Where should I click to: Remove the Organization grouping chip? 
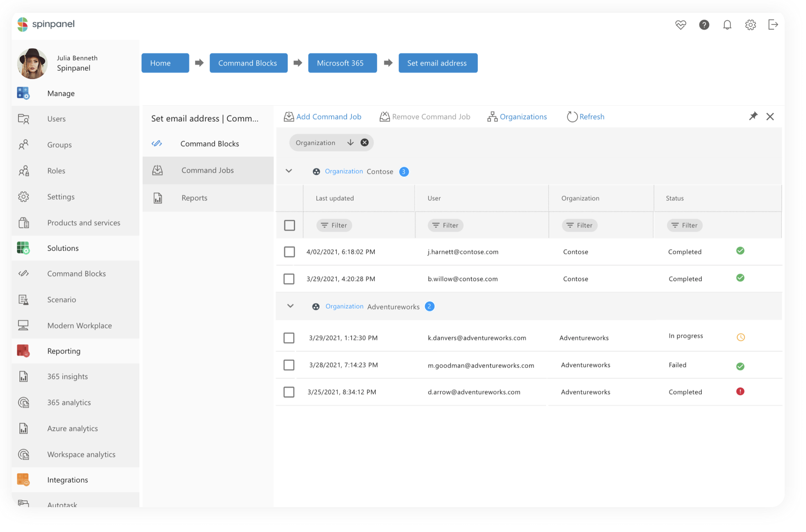(364, 143)
